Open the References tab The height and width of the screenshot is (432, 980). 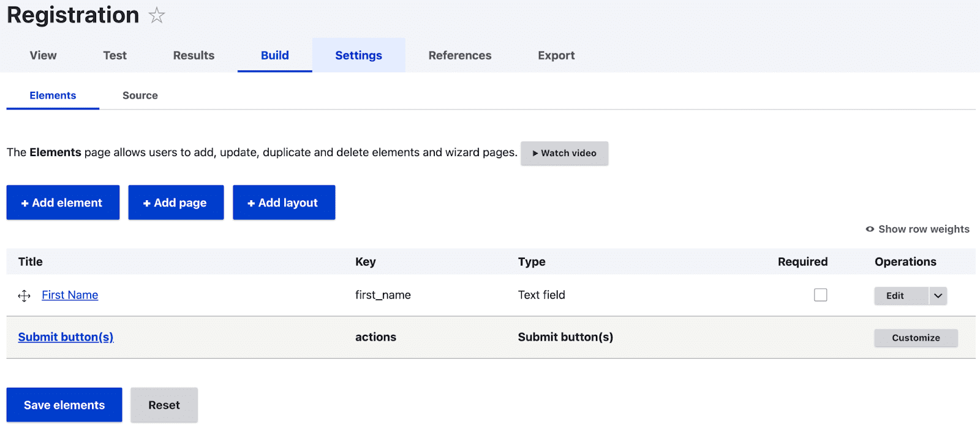(x=459, y=56)
